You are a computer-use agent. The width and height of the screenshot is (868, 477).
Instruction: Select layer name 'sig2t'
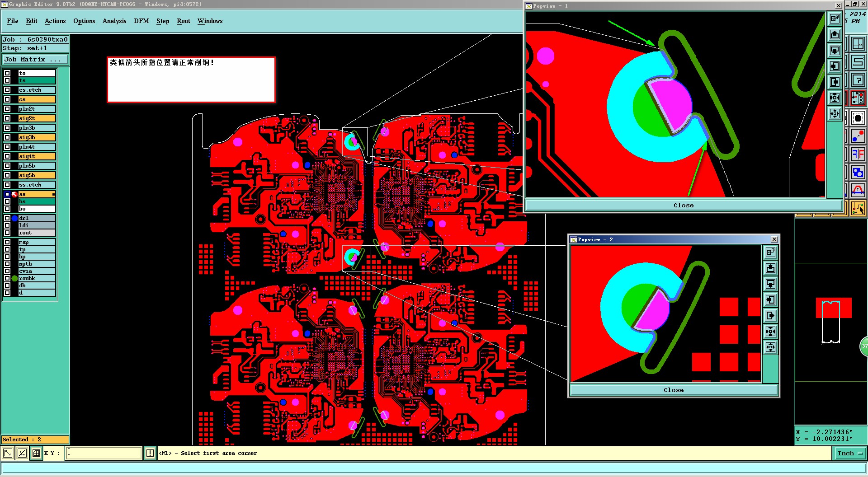click(37, 118)
